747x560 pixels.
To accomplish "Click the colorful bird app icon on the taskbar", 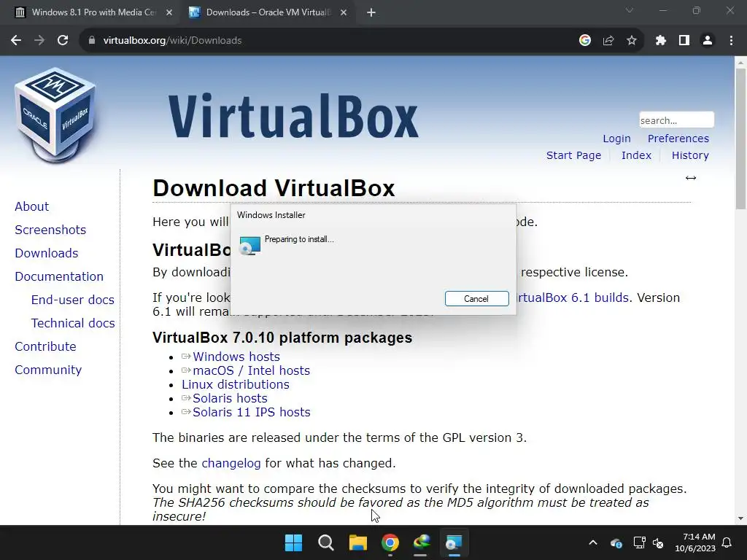I will click(422, 542).
